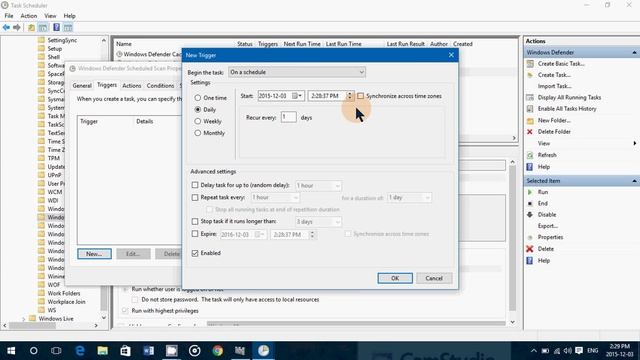
Task: Click into the Recur every days field
Action: pyautogui.click(x=288, y=117)
